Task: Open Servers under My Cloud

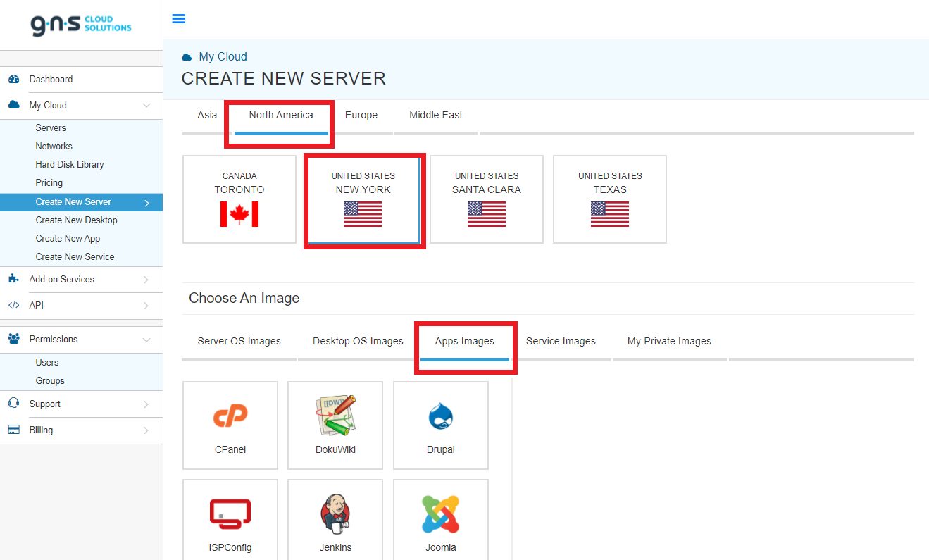Action: (x=51, y=128)
